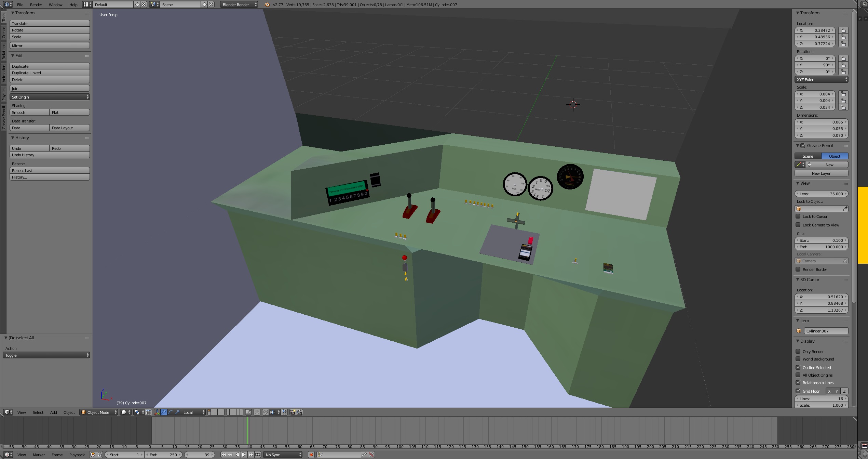
Task: Open the Add menu in viewport header
Action: coord(53,412)
